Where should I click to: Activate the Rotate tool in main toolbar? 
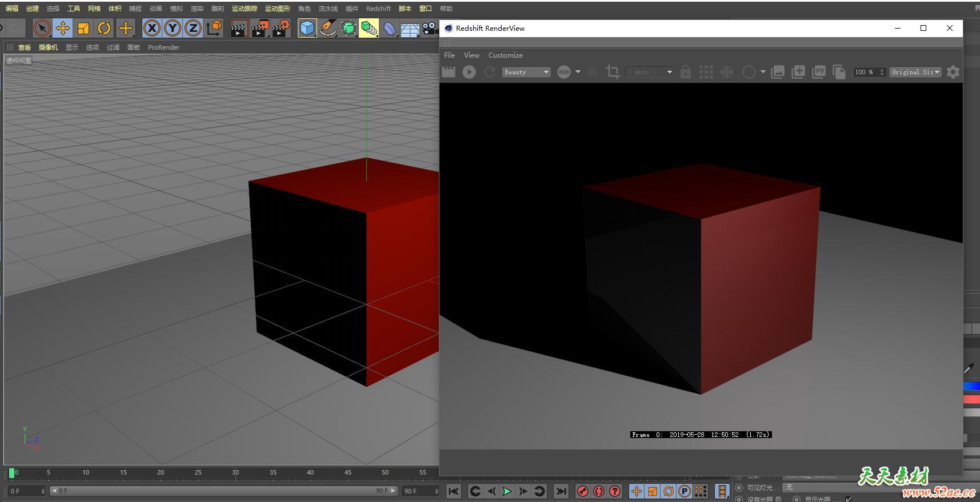pos(104,28)
